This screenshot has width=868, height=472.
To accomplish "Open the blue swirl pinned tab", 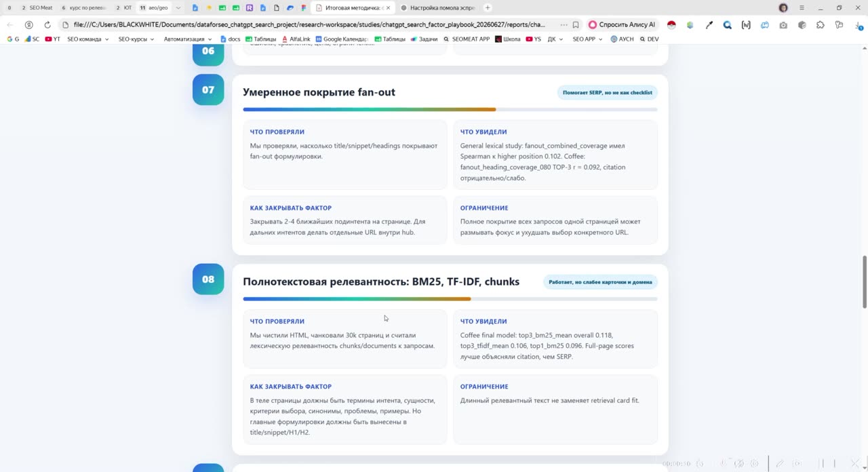I will [x=290, y=7].
